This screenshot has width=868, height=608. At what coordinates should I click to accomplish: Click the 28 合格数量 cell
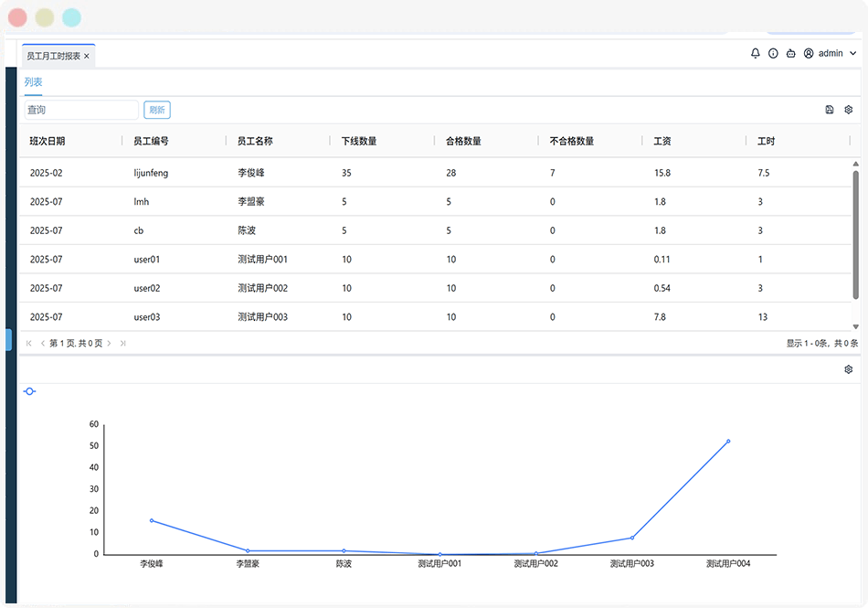(x=451, y=173)
